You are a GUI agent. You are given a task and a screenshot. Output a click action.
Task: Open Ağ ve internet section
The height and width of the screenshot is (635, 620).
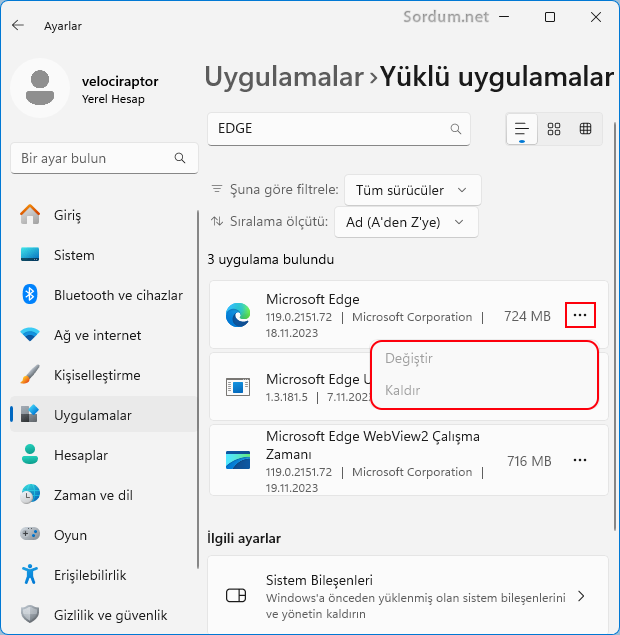pos(98,335)
